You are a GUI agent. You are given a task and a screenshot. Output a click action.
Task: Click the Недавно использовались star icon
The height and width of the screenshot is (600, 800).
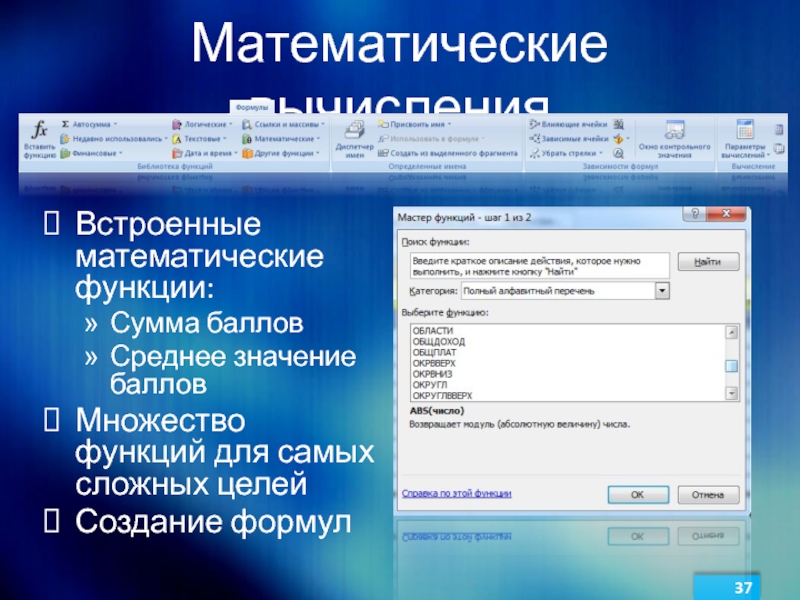[65, 139]
